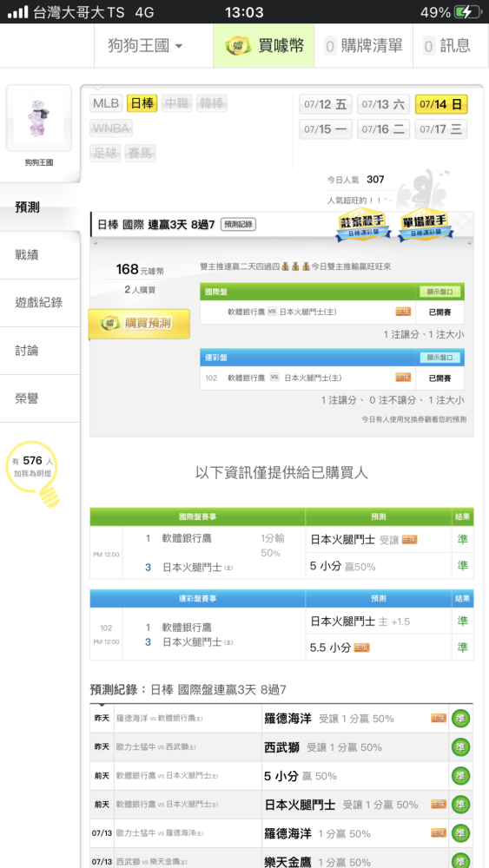Expand the 狗狗王國 dropdown menu

tap(145, 45)
